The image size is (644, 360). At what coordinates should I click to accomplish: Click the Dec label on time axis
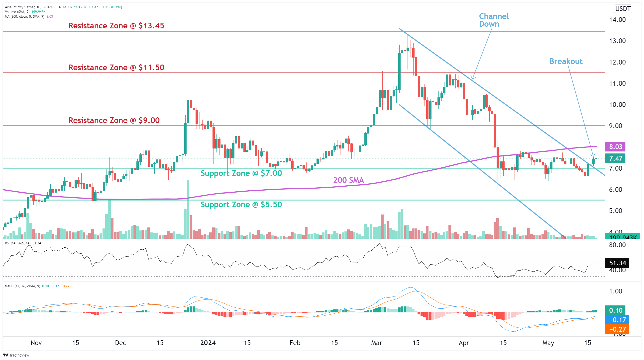pyautogui.click(x=120, y=343)
